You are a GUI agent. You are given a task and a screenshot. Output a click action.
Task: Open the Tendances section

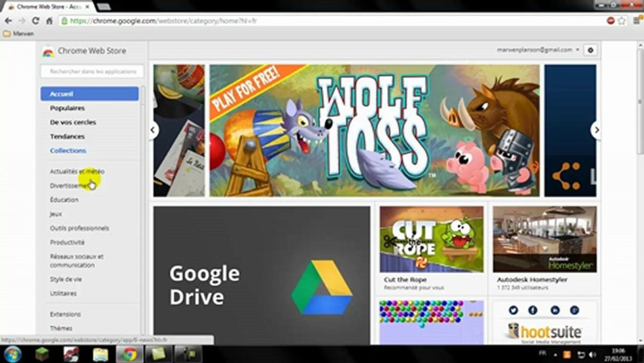(67, 136)
